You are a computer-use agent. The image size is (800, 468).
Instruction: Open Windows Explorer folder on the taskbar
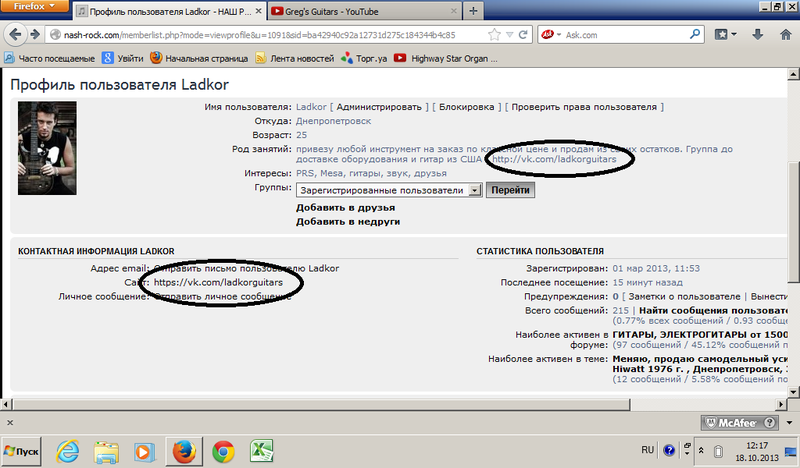pos(106,452)
